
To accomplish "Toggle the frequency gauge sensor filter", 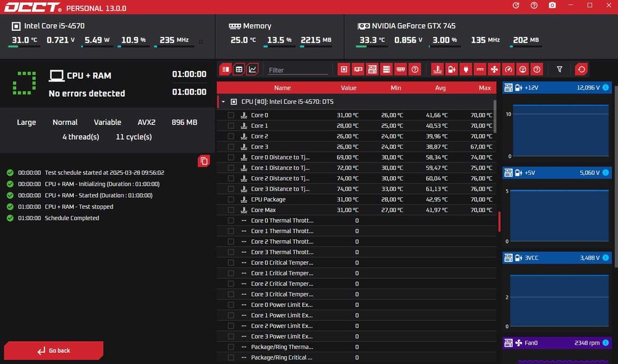I will click(509, 69).
